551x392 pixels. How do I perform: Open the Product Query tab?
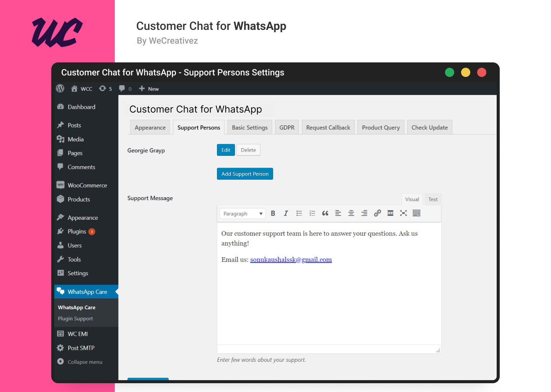click(381, 127)
